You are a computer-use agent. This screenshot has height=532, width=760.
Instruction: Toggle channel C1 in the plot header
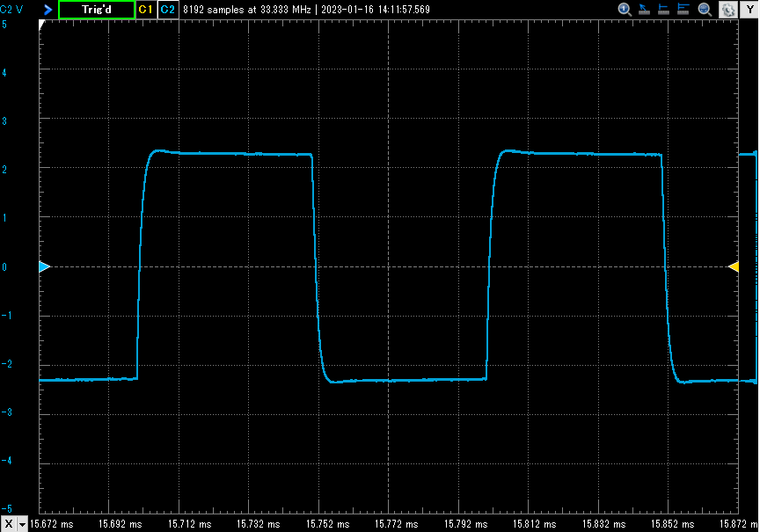click(145, 9)
